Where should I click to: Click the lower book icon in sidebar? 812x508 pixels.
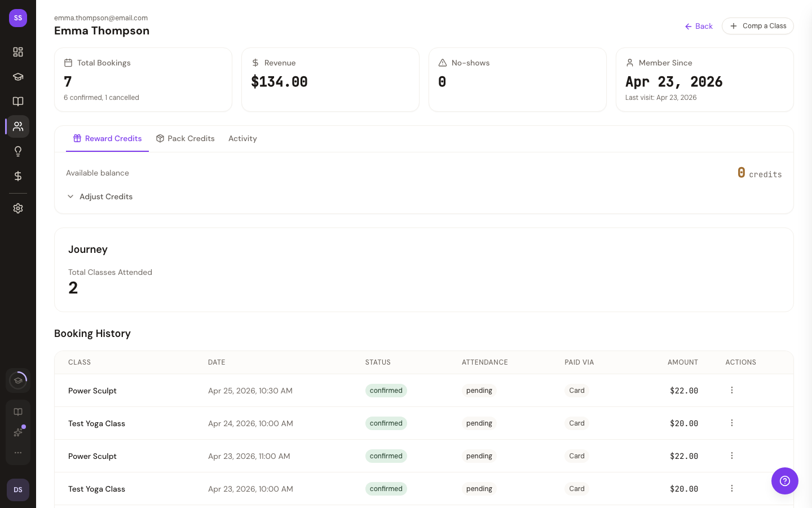point(18,412)
